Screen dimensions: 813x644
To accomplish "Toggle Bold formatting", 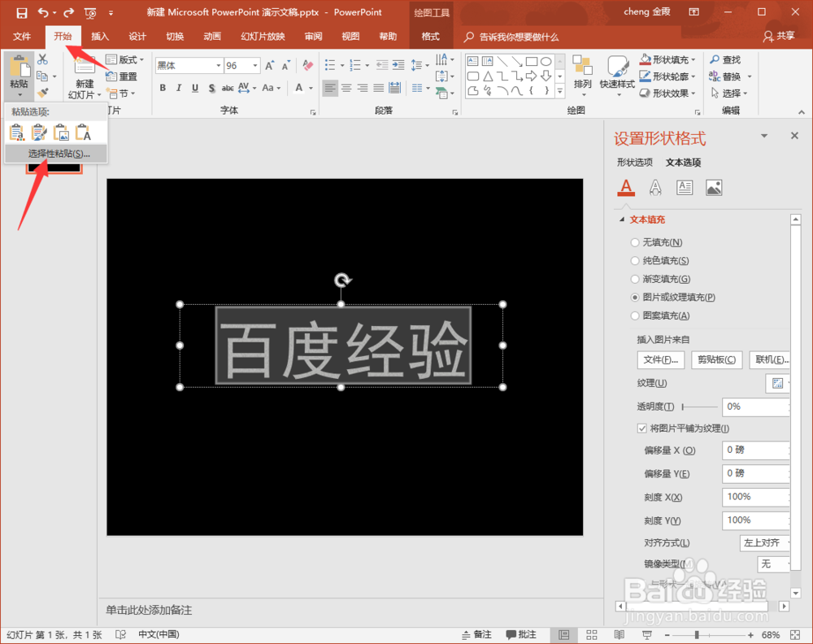I will point(163,88).
